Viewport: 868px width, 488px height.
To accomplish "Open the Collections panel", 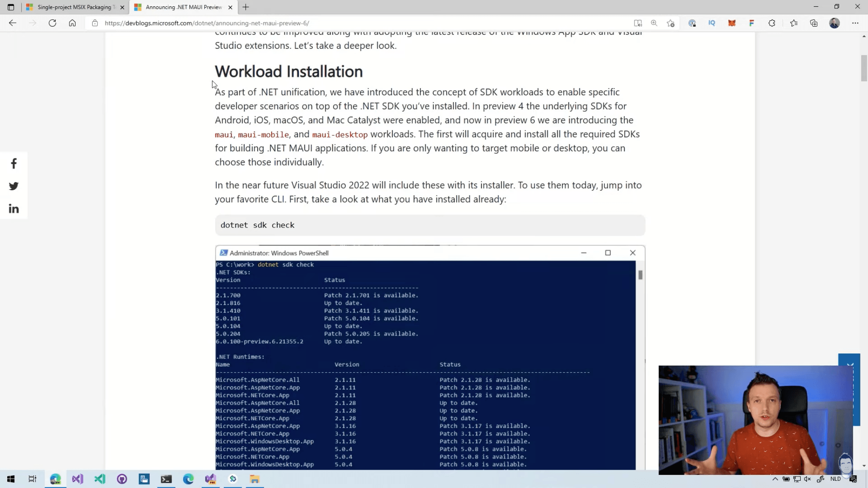I will (x=814, y=23).
